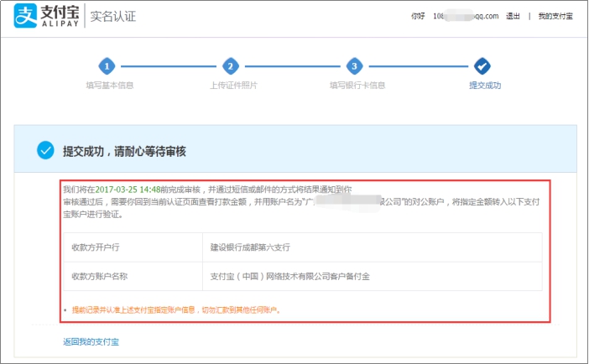The image size is (589, 364).
Task: Click the step 3 circle icon
Action: pos(355,66)
